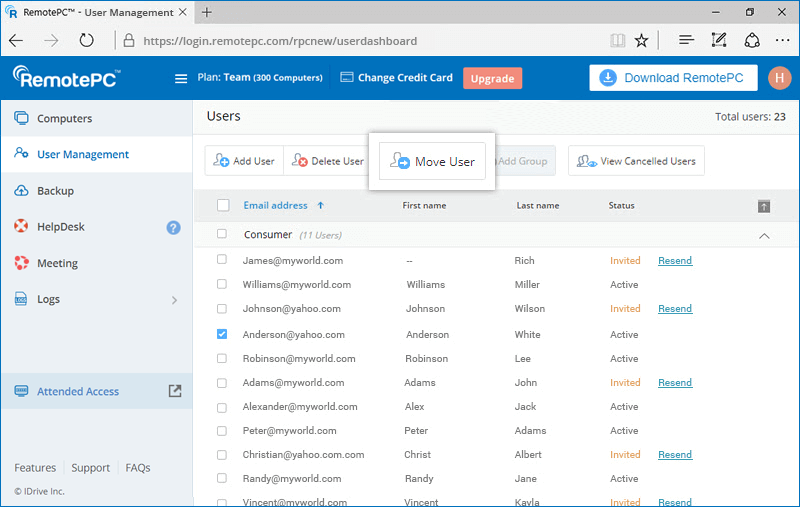Click Resend link for James@myworld.com
Viewport: 800px width, 507px height.
pos(674,261)
